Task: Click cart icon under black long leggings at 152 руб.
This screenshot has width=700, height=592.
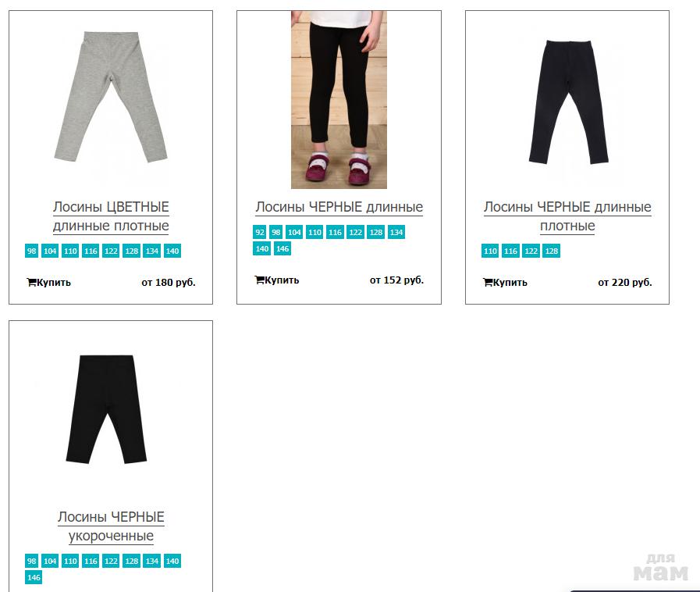Action: click(x=259, y=280)
